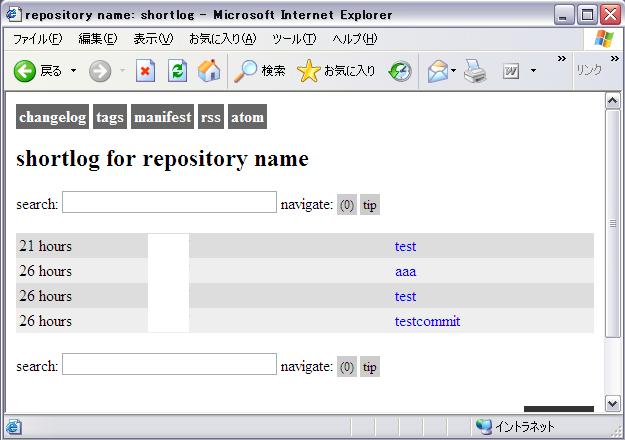
Task: Click the top navigate (0) link
Action: tap(347, 205)
